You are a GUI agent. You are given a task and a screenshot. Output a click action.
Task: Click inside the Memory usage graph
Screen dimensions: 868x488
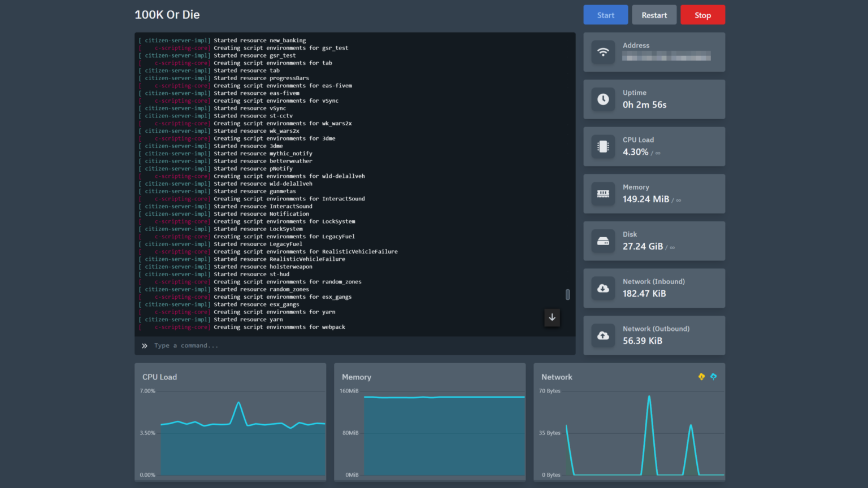pyautogui.click(x=444, y=435)
